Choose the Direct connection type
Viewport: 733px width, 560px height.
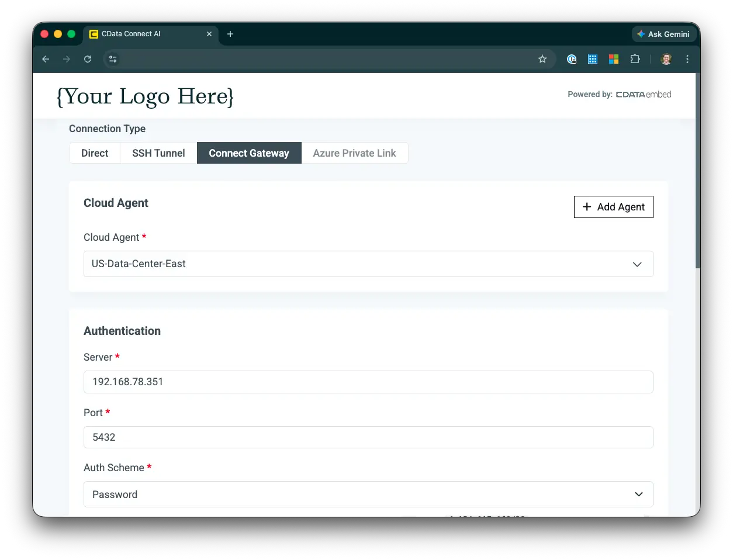95,153
